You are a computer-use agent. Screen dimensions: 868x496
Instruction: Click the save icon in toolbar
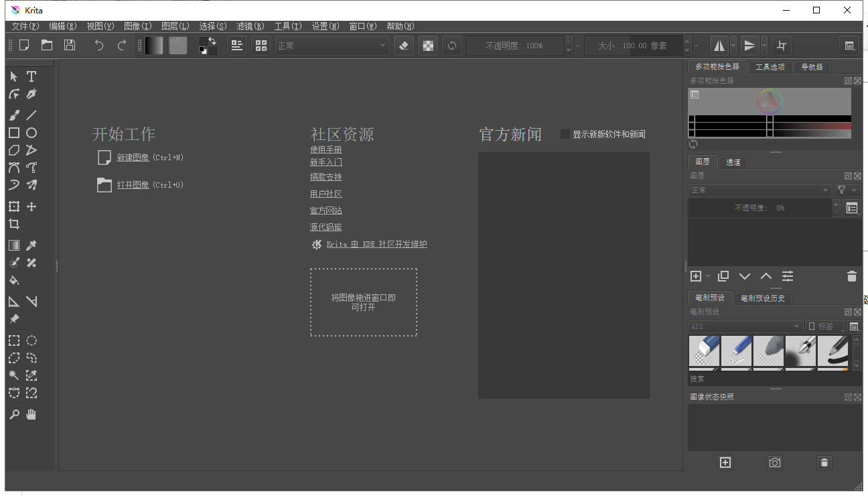(x=69, y=45)
